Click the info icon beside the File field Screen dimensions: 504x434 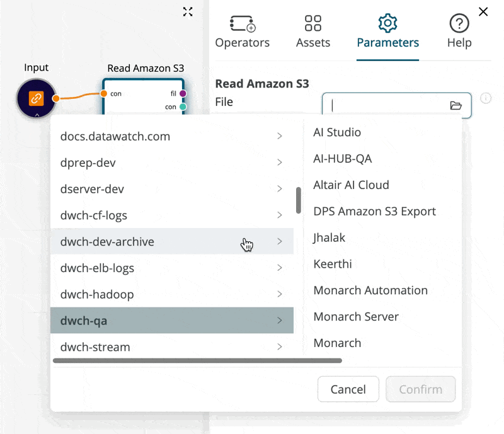tap(485, 98)
